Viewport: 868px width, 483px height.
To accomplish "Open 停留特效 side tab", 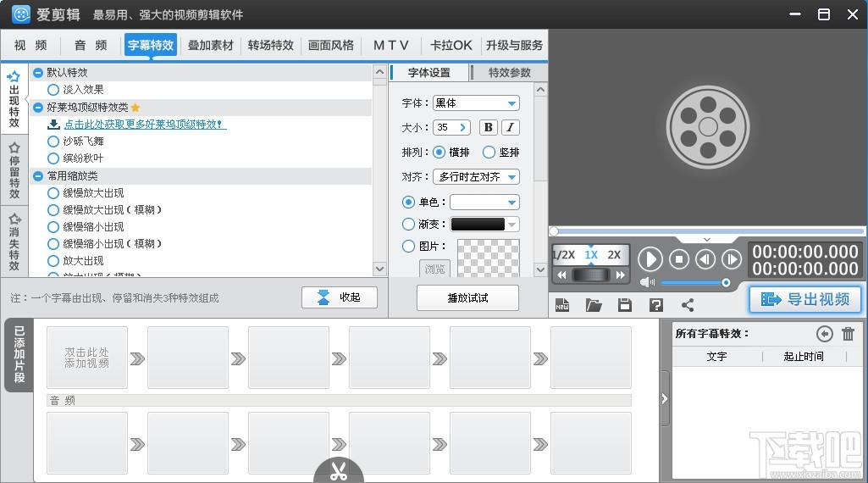I will point(14,171).
